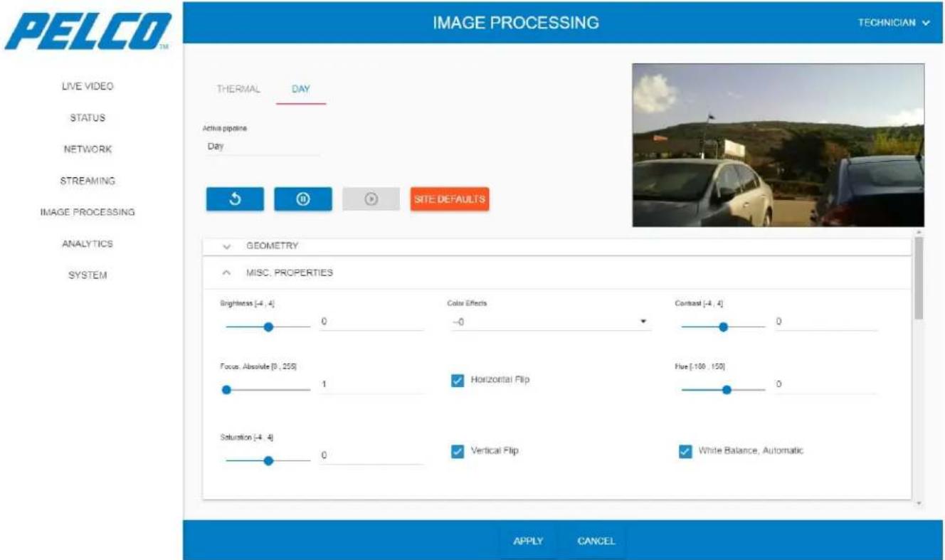Select the Day tab

[x=301, y=89]
